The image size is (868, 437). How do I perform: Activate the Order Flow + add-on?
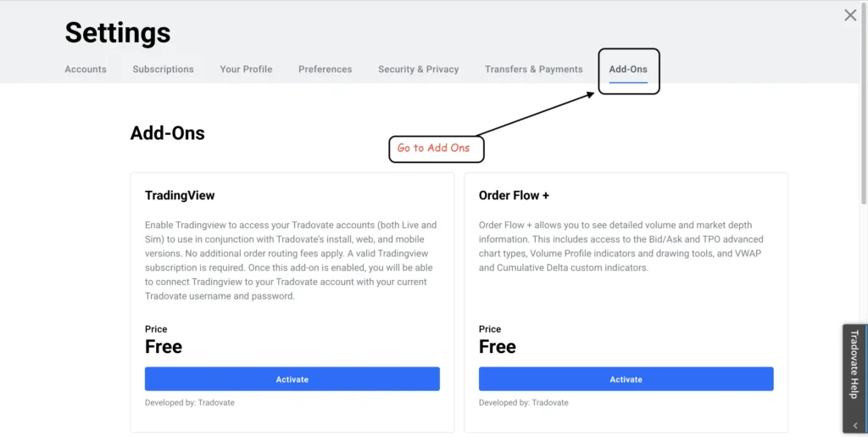pyautogui.click(x=626, y=379)
